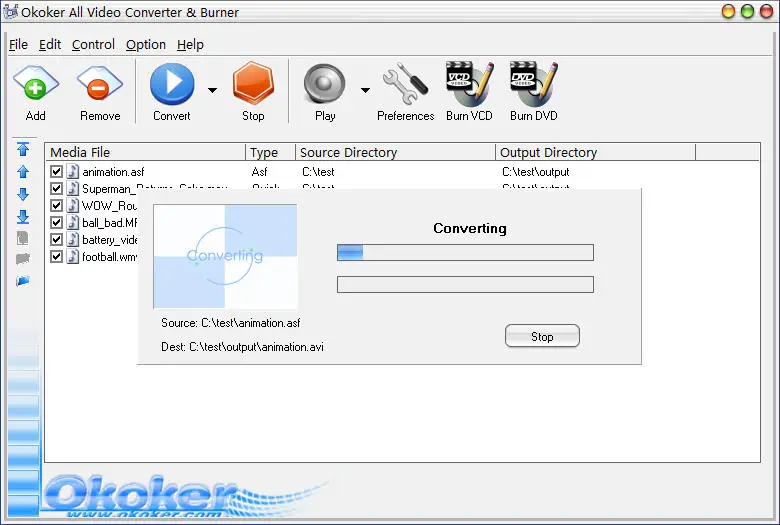Click the Burn VCD icon
Viewport: 780px width, 525px height.
pos(469,84)
